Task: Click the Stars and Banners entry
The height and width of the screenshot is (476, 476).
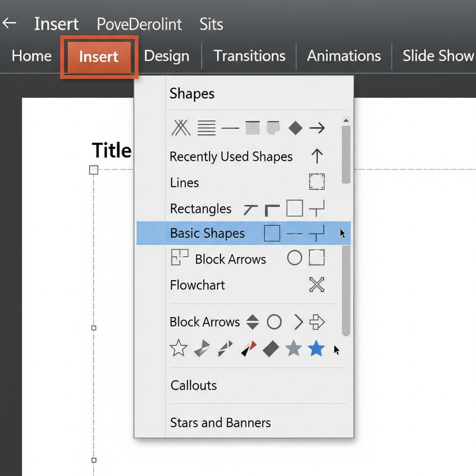Action: point(220,423)
